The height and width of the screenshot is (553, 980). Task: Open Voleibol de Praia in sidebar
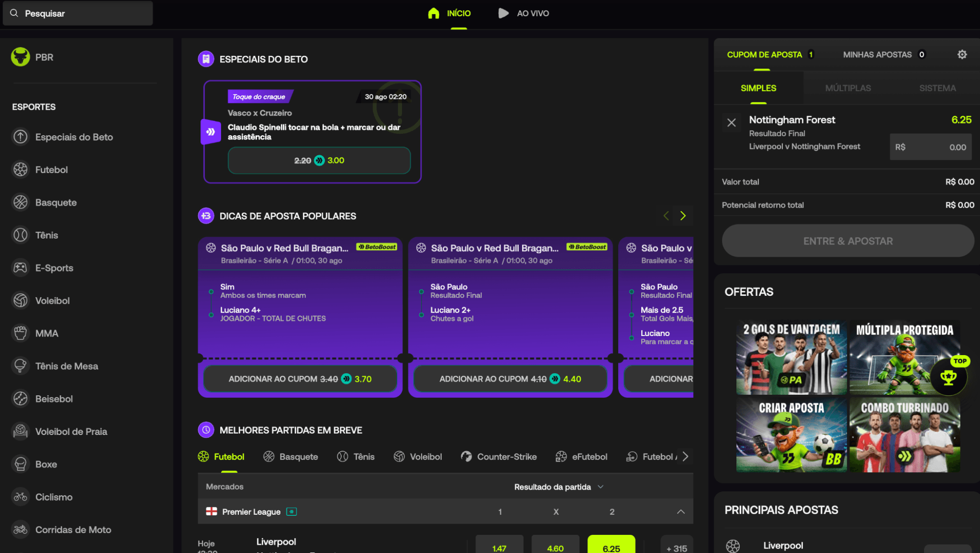[x=59, y=432]
